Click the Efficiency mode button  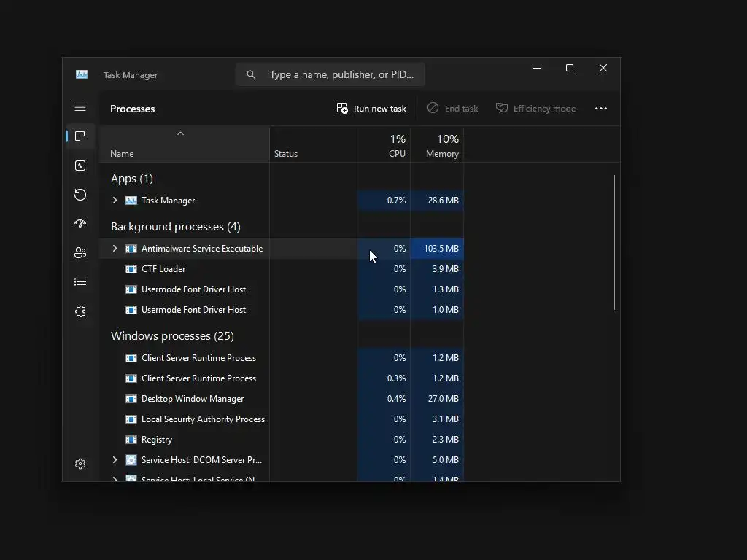[535, 109]
